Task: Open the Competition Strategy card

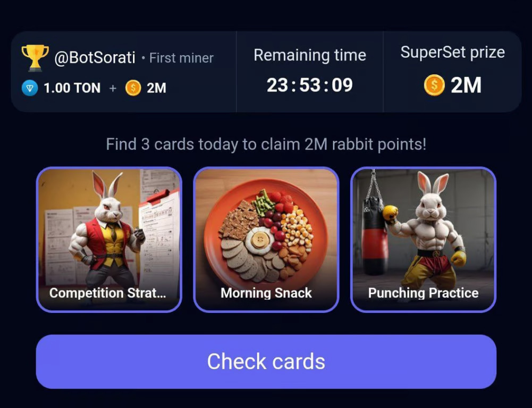Action: click(x=109, y=240)
